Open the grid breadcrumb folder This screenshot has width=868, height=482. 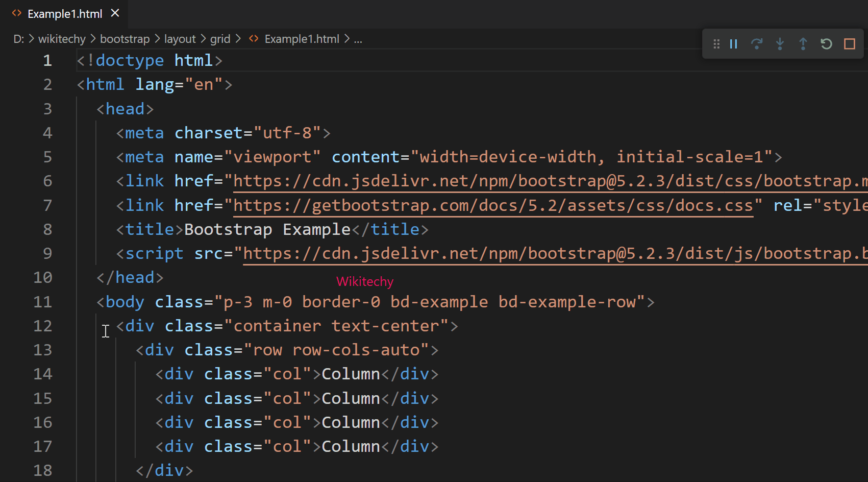[x=220, y=39]
